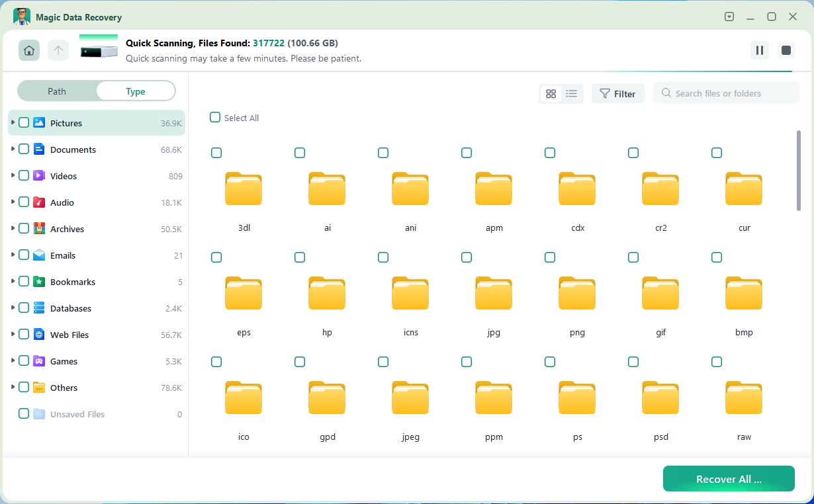Switch to the Path tab
814x504 pixels.
click(x=57, y=91)
